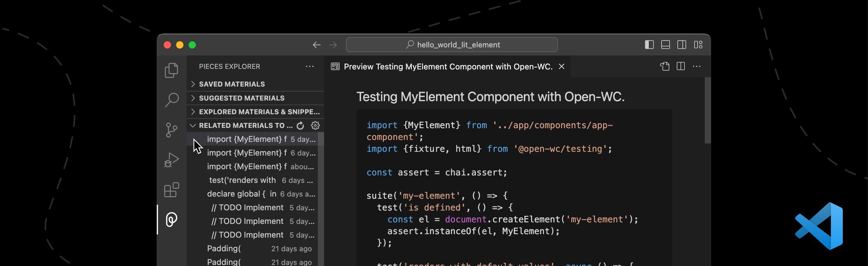Open Pieces Explorer more actions menu
868x266 pixels.
click(310, 66)
